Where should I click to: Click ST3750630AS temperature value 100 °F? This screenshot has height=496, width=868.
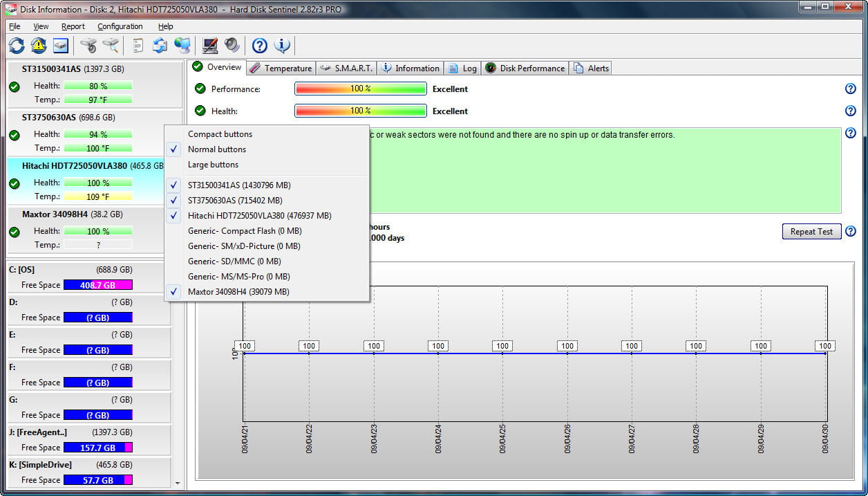point(97,148)
